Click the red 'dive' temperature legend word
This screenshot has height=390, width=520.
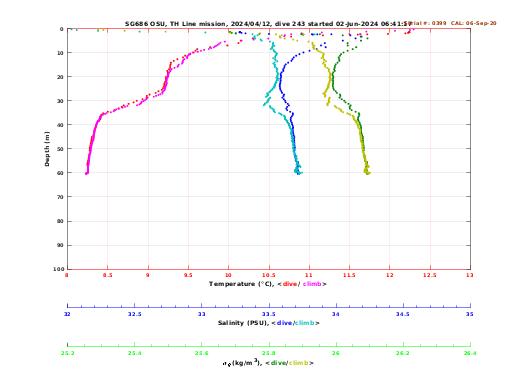[x=290, y=284]
